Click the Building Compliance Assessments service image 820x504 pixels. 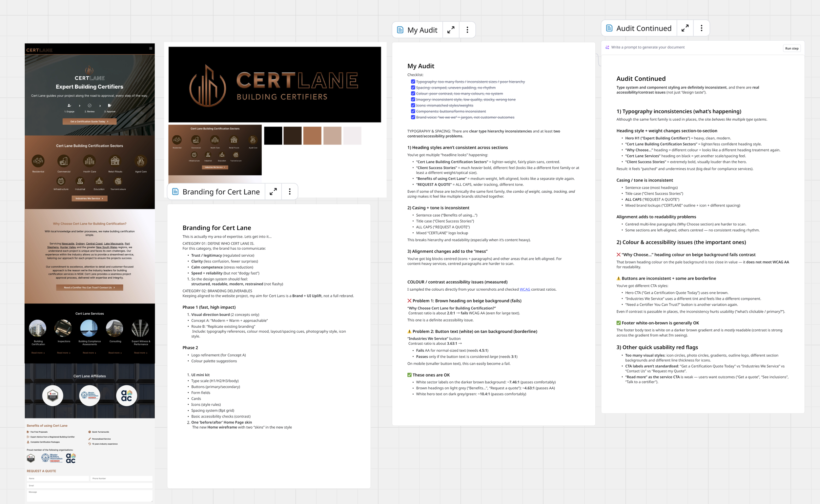click(x=89, y=328)
